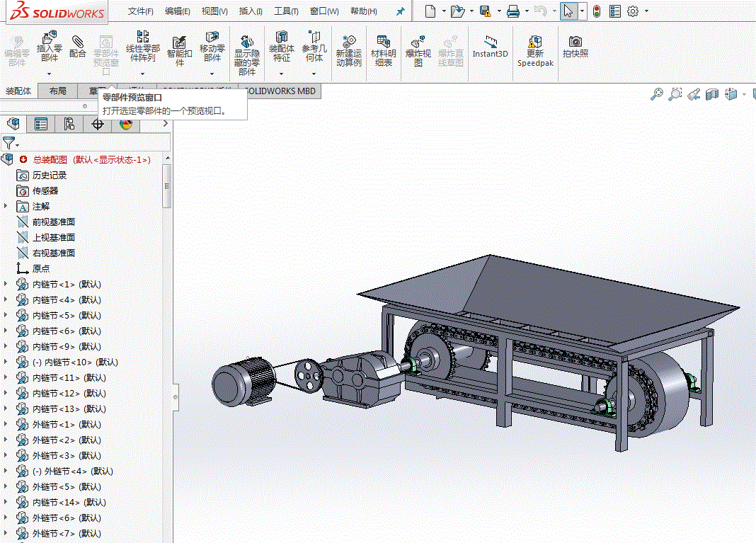
Task: Click Update Speedpak (更新Speedpak) icon
Action: tap(535, 42)
